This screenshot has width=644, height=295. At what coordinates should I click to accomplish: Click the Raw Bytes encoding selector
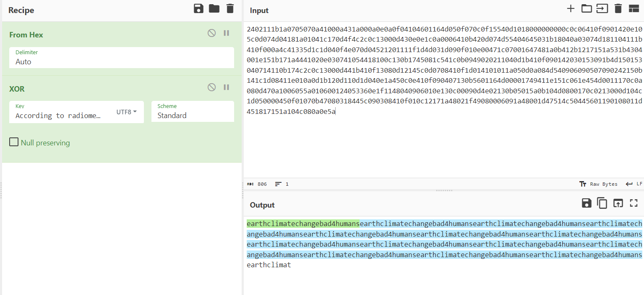[598, 184]
